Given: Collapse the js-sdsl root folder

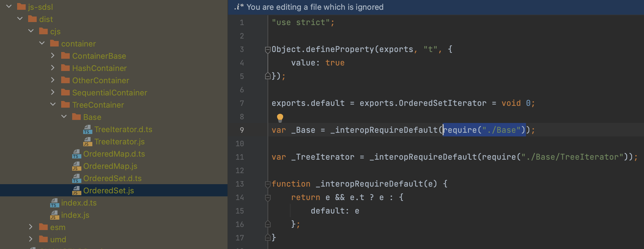Looking at the screenshot, I should [x=9, y=6].
